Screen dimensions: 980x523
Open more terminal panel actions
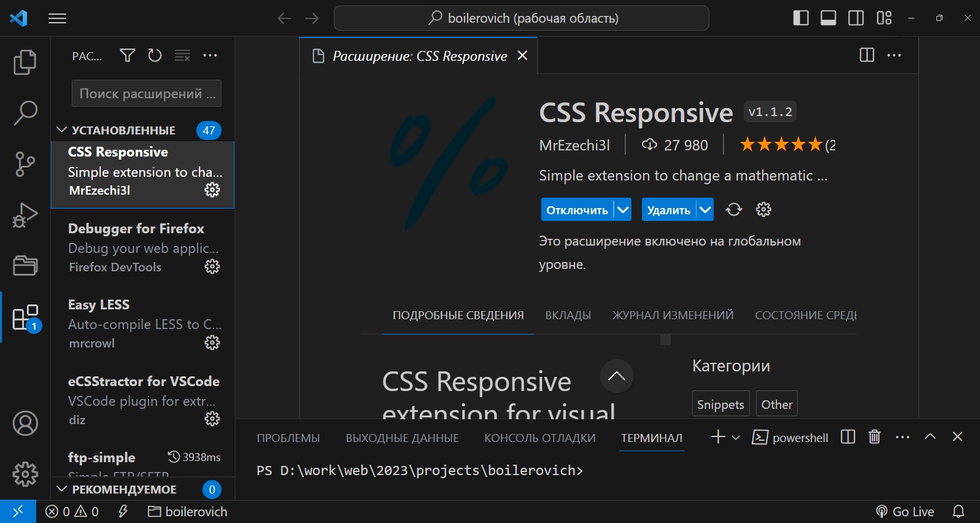[902, 437]
